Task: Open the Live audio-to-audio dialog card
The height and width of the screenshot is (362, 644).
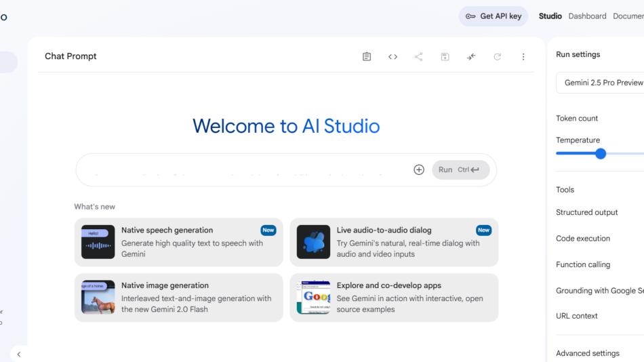Action: click(394, 242)
